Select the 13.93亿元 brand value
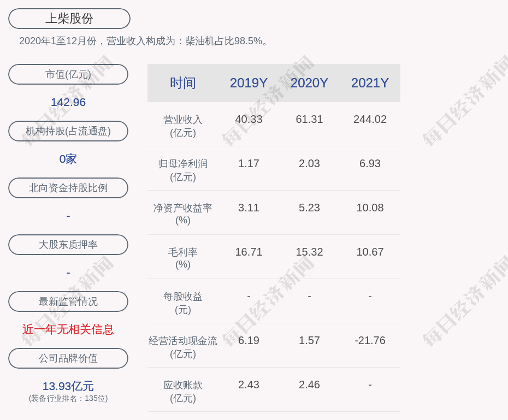The width and height of the screenshot is (508, 420). [x=68, y=386]
